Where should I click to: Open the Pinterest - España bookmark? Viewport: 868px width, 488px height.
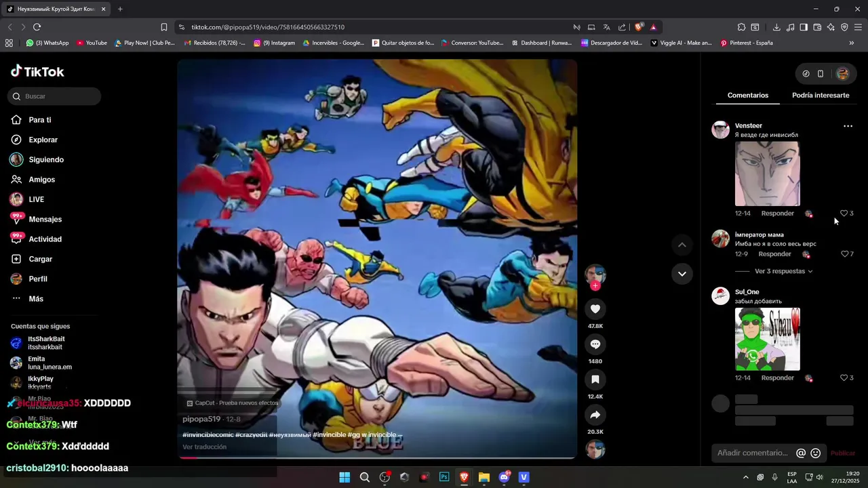[747, 43]
